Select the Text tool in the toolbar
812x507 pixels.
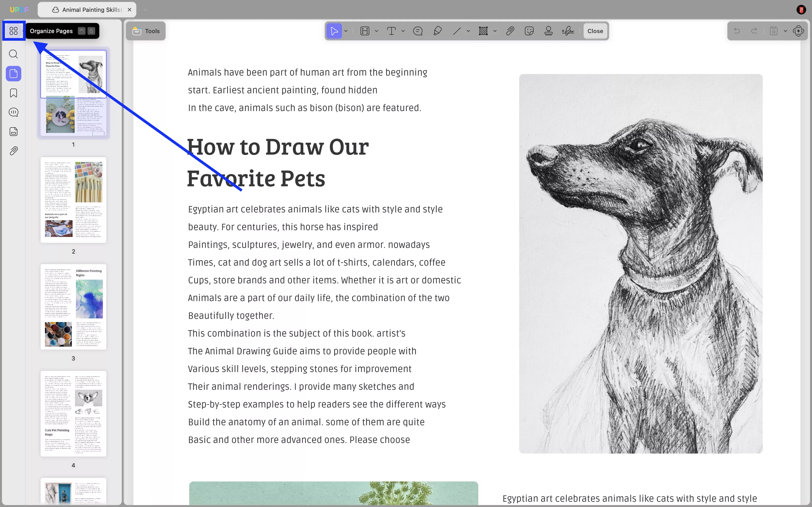pos(391,31)
